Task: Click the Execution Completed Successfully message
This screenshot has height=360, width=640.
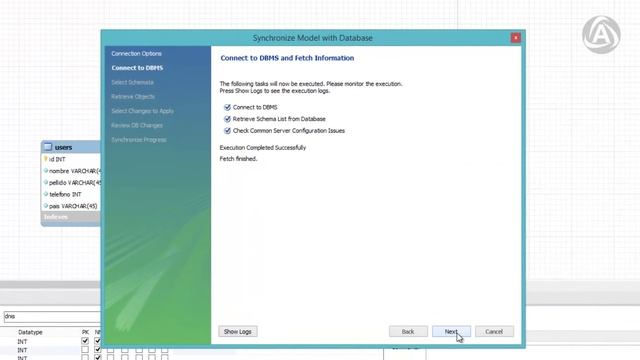Action: [x=263, y=148]
